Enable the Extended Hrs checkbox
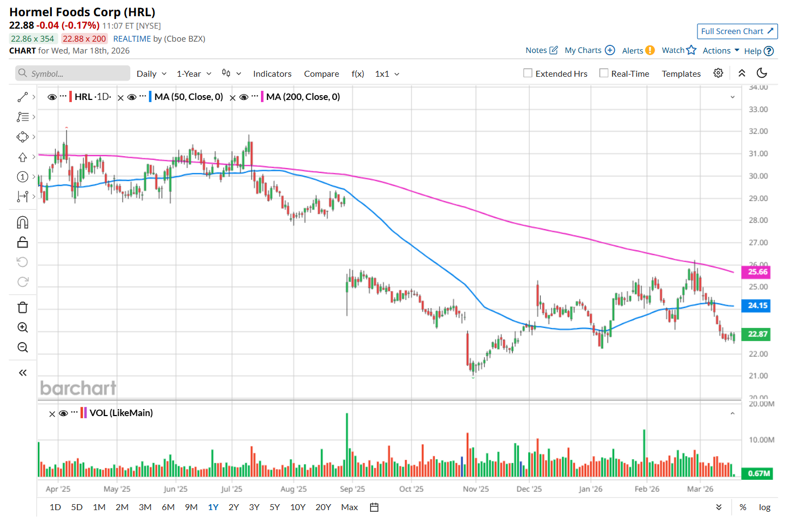 pyautogui.click(x=528, y=73)
